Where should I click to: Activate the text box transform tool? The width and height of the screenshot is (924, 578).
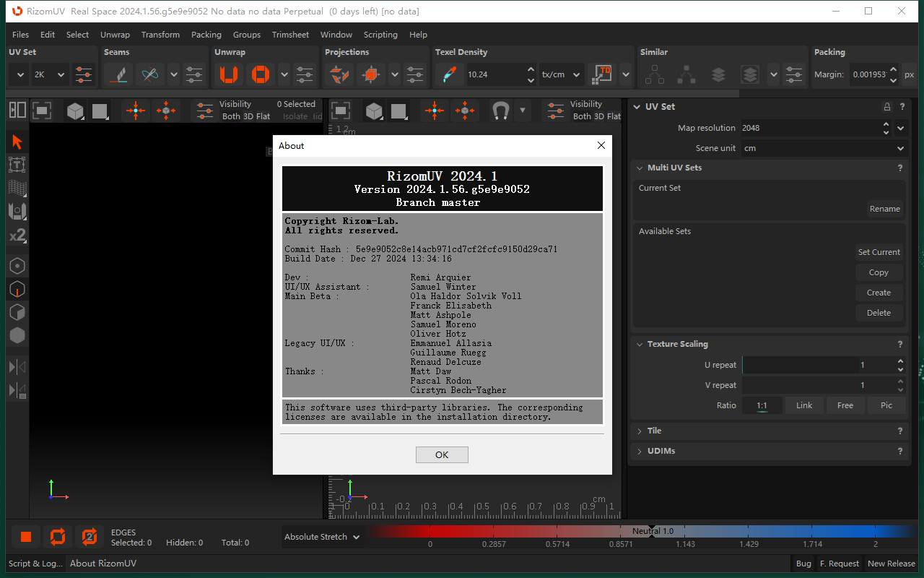pyautogui.click(x=17, y=165)
